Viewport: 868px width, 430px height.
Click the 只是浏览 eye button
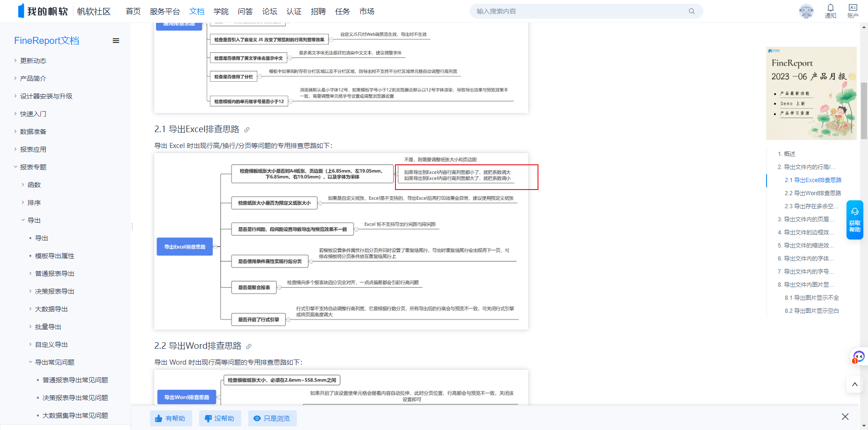point(272,418)
